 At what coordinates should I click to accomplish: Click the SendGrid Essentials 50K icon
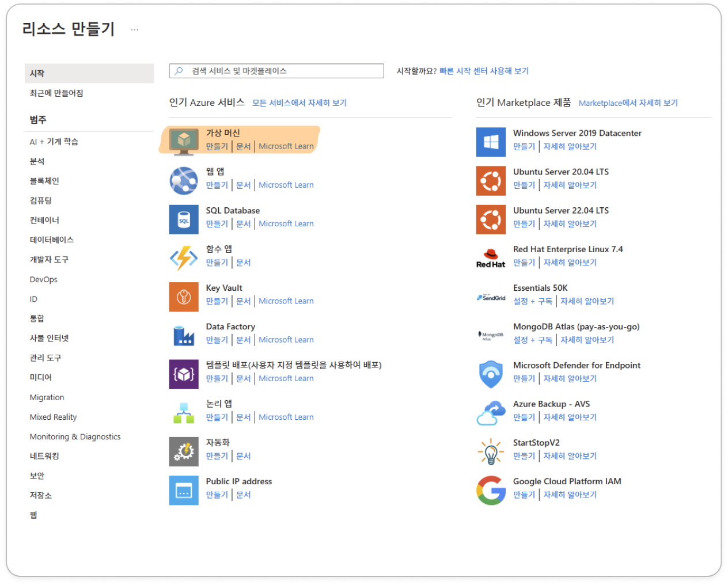click(x=491, y=297)
